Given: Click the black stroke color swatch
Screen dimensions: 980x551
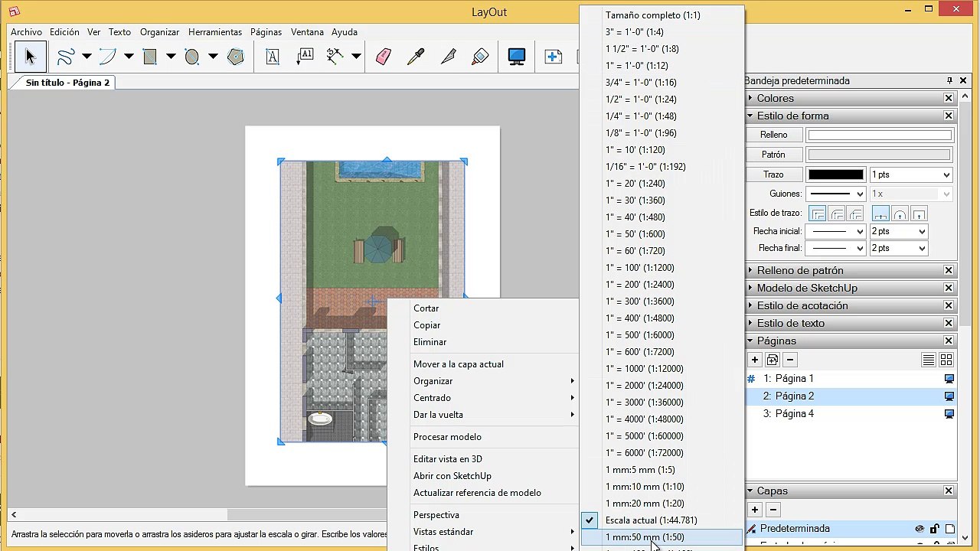Looking at the screenshot, I should tap(836, 174).
